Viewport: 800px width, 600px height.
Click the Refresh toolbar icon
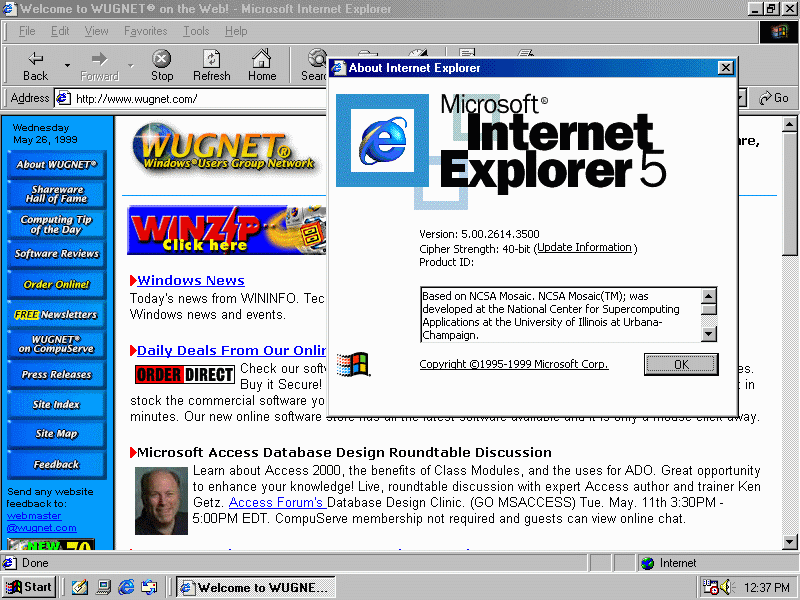click(211, 59)
